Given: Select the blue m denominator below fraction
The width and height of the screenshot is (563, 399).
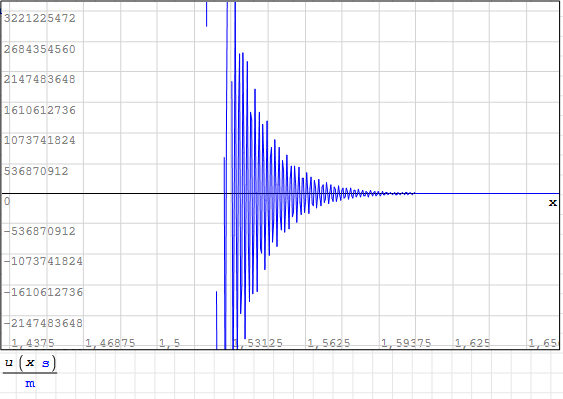Looking at the screenshot, I should 30,384.
